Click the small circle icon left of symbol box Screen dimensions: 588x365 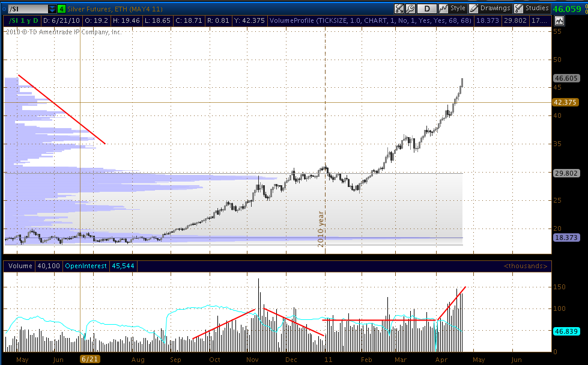pyautogui.click(x=4, y=9)
